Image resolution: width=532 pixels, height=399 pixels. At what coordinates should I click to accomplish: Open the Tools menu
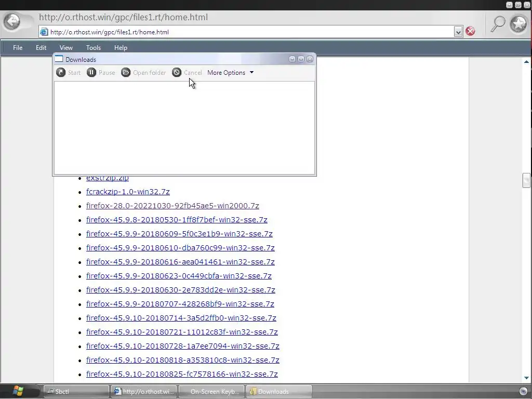click(94, 47)
